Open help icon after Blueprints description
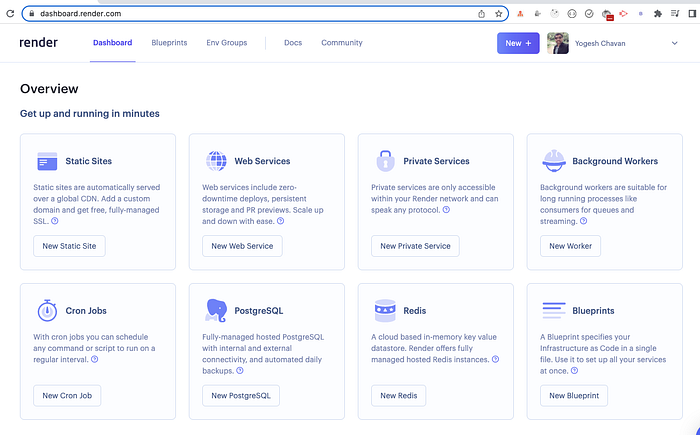The height and width of the screenshot is (435, 700). [x=575, y=371]
